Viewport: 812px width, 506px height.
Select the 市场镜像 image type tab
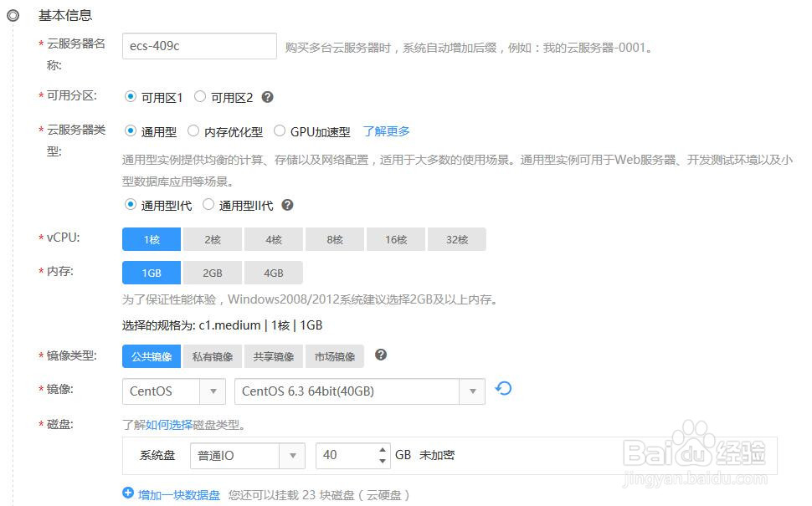[x=335, y=356]
